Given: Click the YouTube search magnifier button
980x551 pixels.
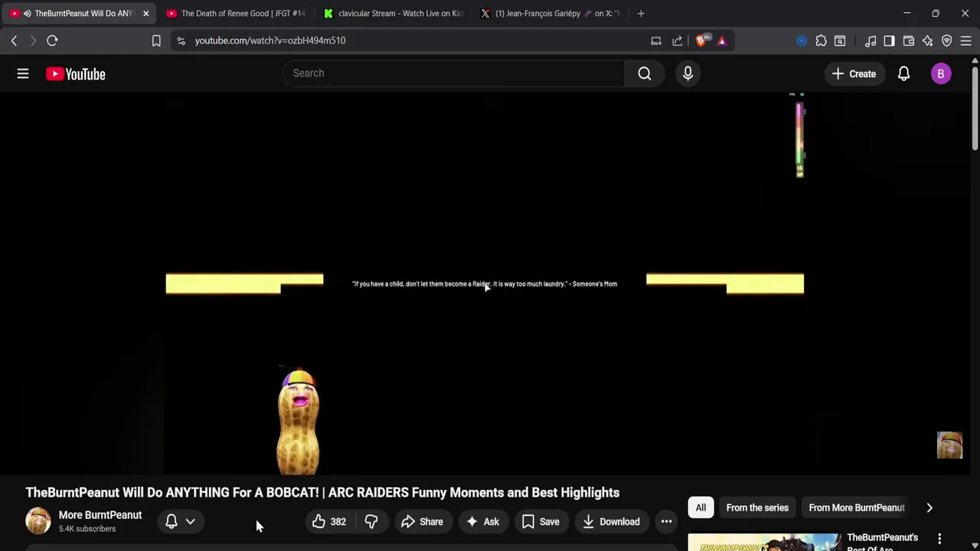Looking at the screenshot, I should pyautogui.click(x=645, y=73).
